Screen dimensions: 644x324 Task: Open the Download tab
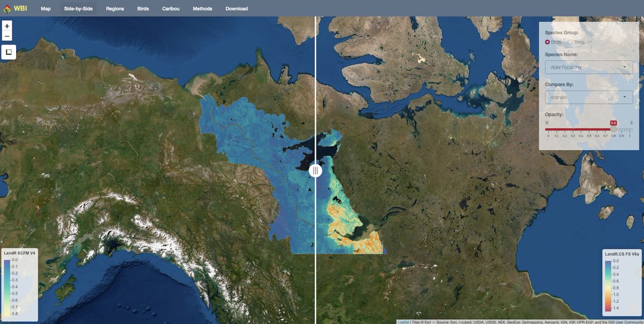(237, 9)
